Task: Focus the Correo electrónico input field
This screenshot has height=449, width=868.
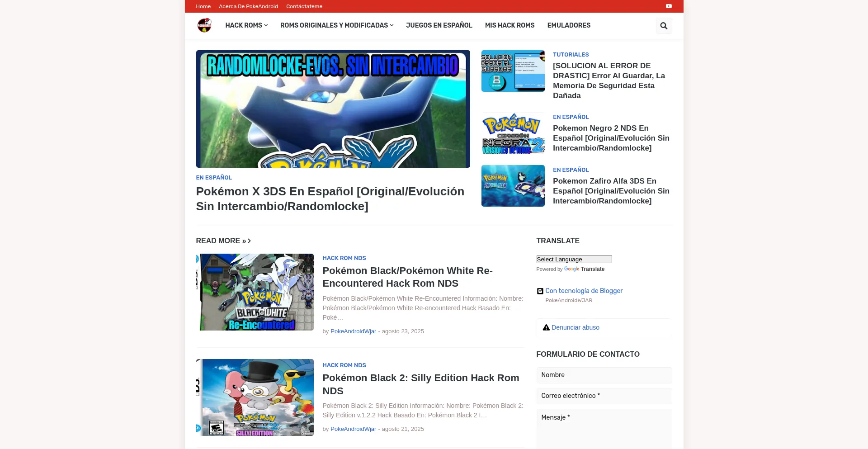Action: [x=604, y=396]
